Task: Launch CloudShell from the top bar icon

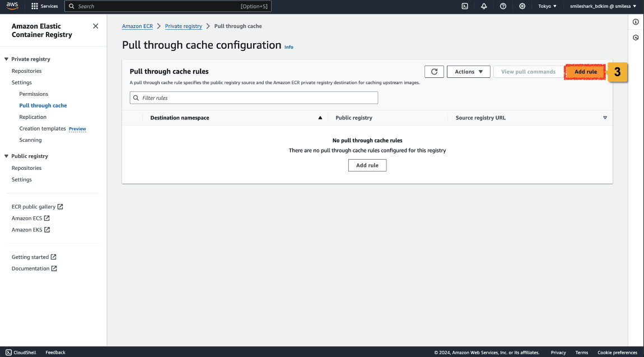Action: 465,6
